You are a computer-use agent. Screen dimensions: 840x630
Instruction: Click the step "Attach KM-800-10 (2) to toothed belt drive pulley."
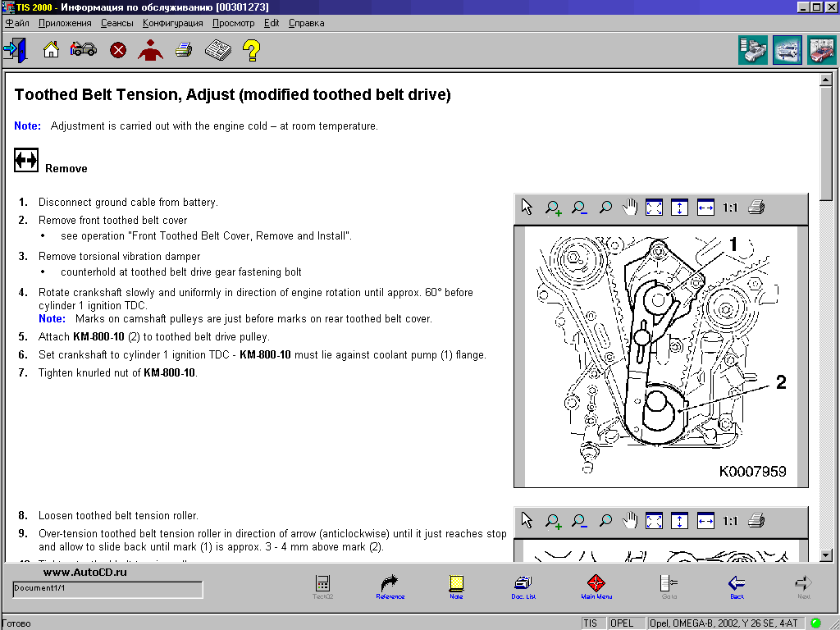click(153, 337)
